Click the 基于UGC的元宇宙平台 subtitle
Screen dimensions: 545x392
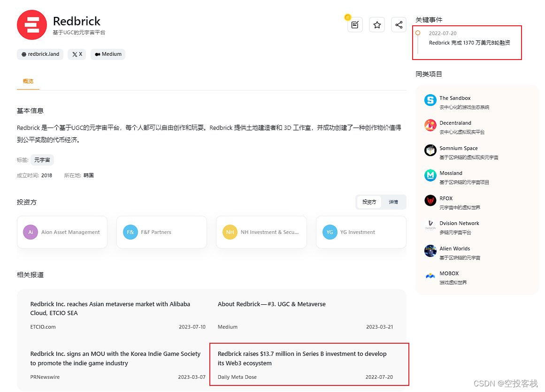(x=79, y=32)
